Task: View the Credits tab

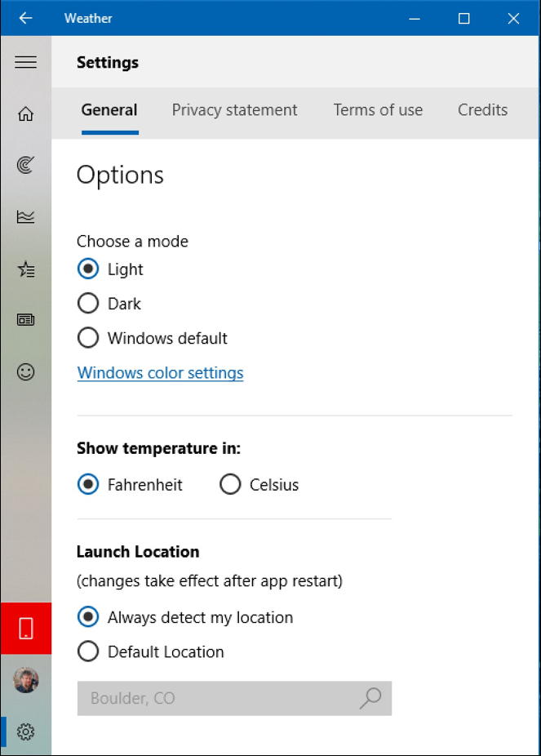Action: point(482,109)
